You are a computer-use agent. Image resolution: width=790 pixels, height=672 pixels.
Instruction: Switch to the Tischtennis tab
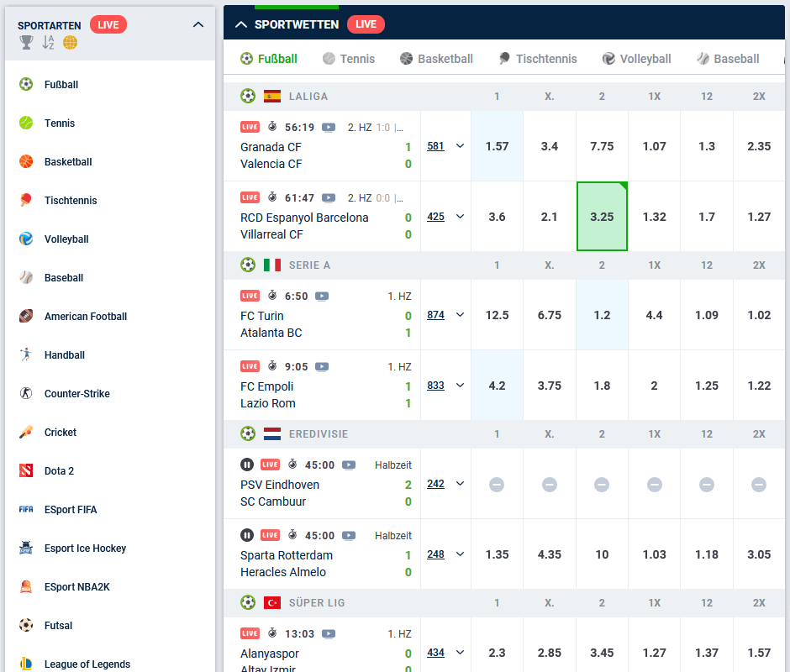click(x=538, y=59)
